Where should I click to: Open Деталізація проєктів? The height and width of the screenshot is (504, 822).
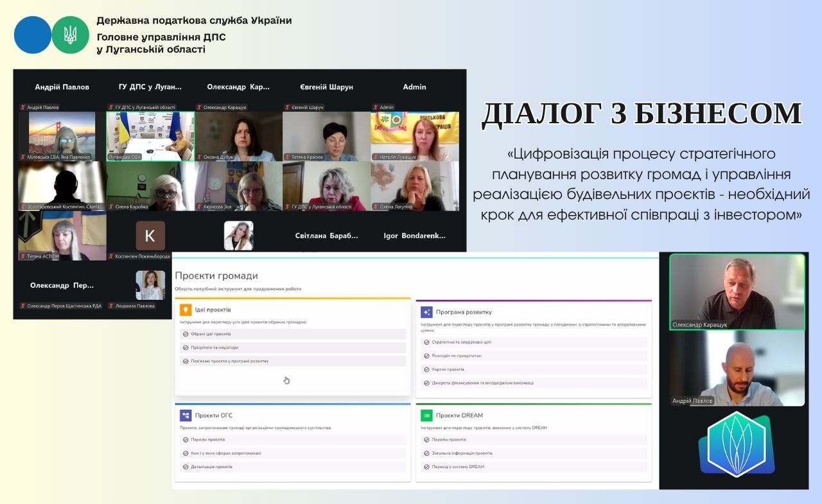(x=293, y=467)
